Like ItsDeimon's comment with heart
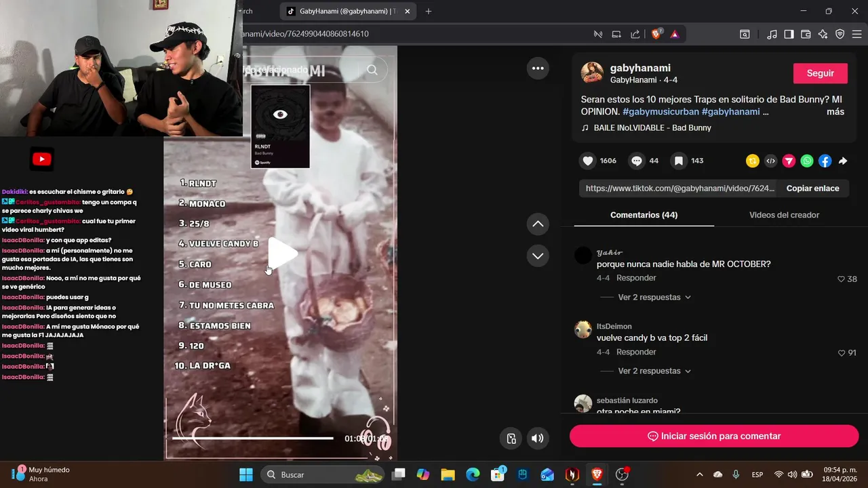The height and width of the screenshot is (488, 868). pos(841,353)
